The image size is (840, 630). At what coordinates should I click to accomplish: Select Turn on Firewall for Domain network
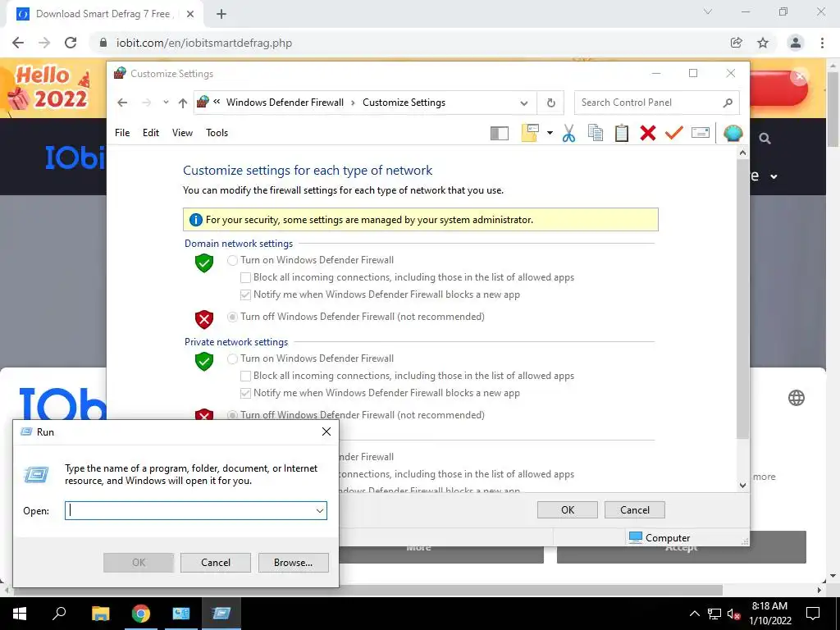pyautogui.click(x=232, y=260)
